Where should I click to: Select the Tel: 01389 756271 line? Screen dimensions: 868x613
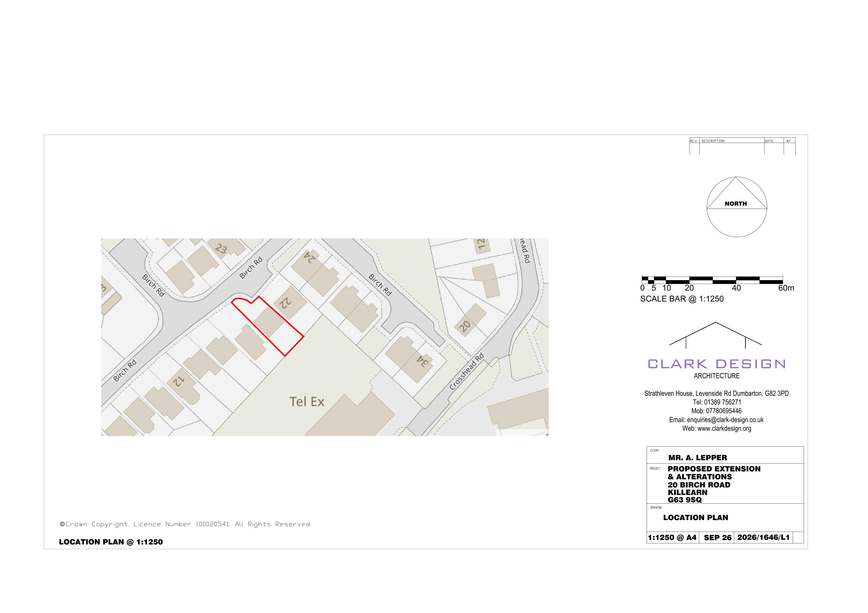[x=717, y=402]
